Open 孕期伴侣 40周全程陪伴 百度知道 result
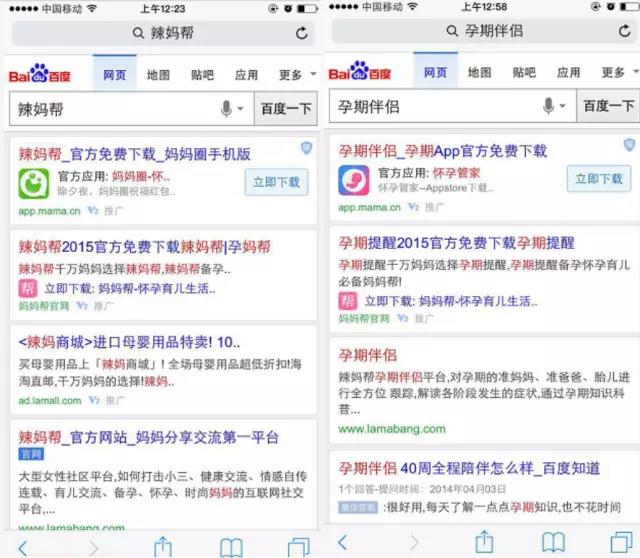The height and width of the screenshot is (558, 640). 469,468
